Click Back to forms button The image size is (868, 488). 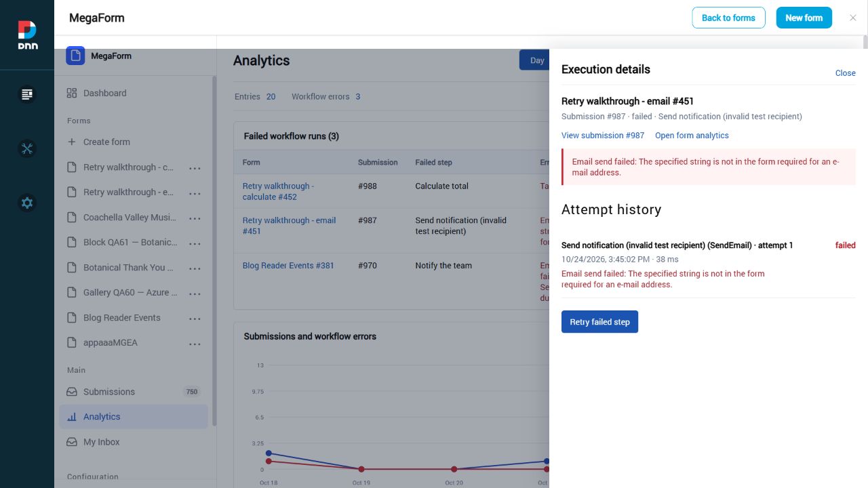pyautogui.click(x=728, y=18)
